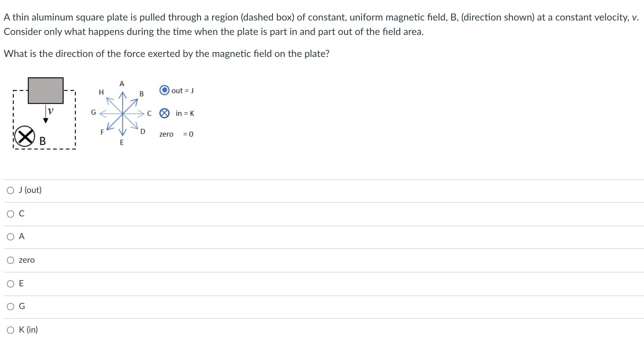Image resolution: width=644 pixels, height=347 pixels.
Task: Click the blue "out" dot symbol in legend
Action: 164,90
